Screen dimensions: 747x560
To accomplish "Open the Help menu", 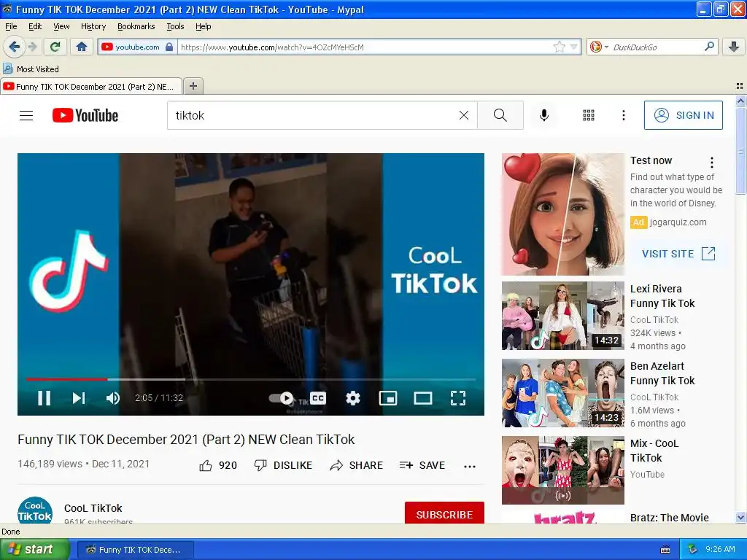I will point(204,26).
